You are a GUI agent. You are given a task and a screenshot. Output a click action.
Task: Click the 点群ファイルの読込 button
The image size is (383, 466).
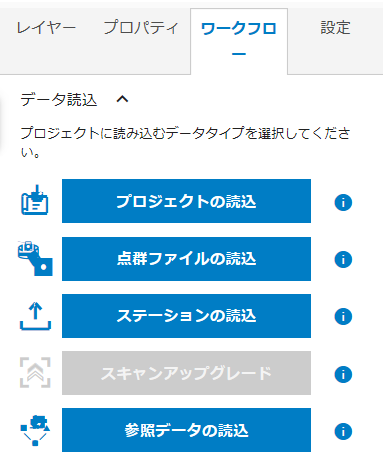(186, 259)
